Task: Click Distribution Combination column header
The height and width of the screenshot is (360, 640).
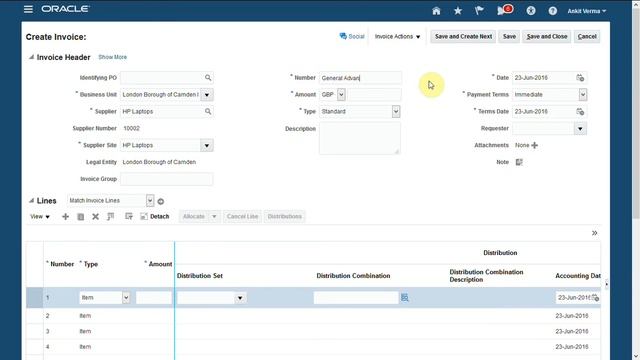Action: [x=353, y=276]
